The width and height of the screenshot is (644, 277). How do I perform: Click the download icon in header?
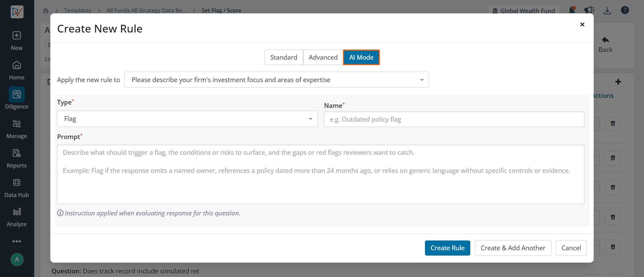[607, 10]
